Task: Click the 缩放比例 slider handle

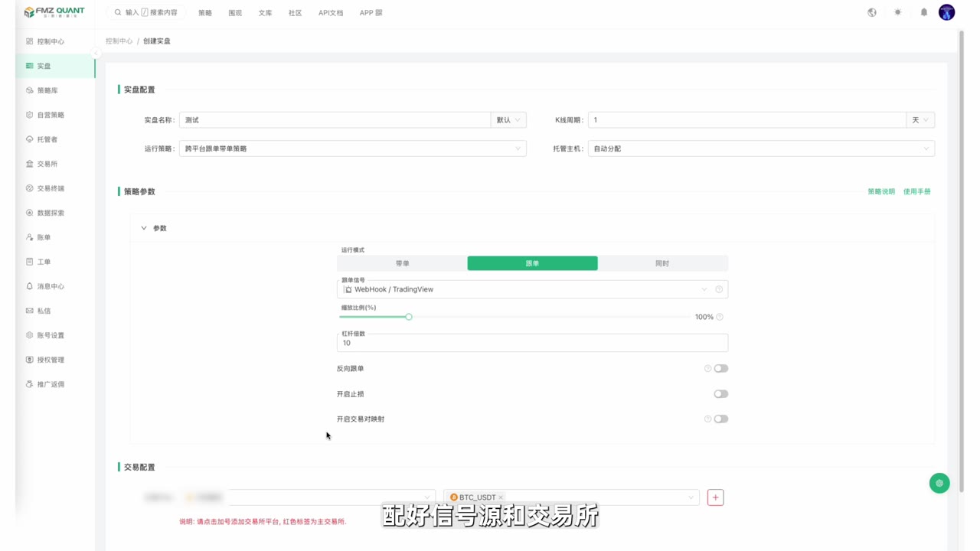Action: [409, 317]
